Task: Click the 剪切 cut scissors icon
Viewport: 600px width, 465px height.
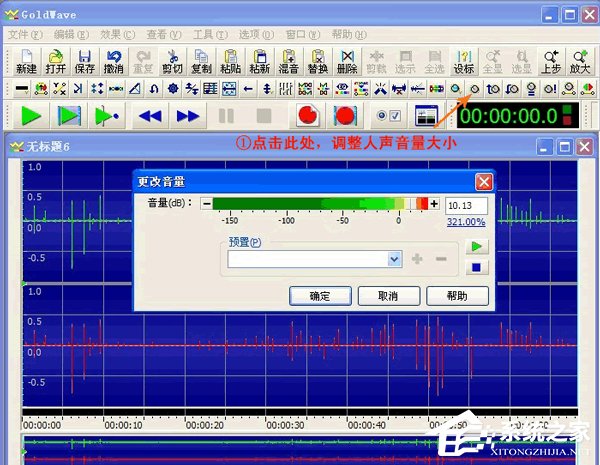Action: (x=172, y=62)
